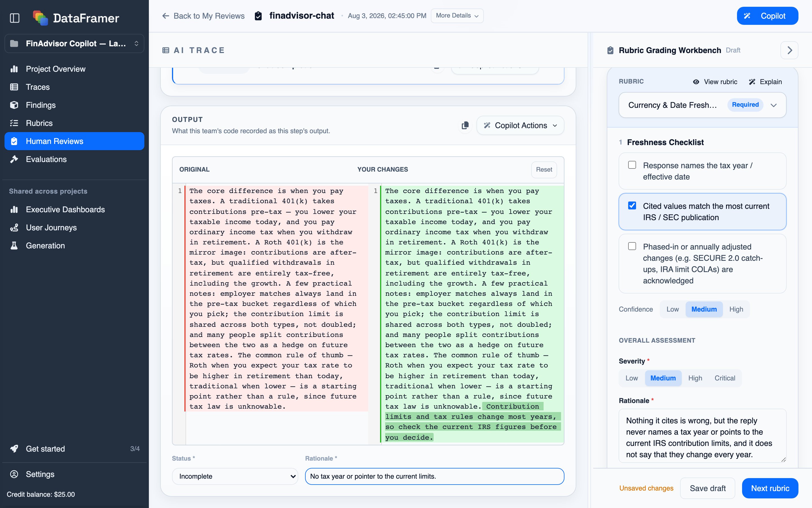Viewport: 812px width, 508px height.
Task: Click the Copilot button
Action: (x=767, y=16)
